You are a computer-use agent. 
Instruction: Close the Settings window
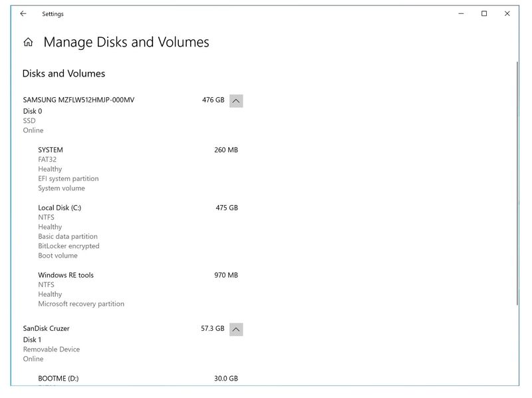point(507,13)
